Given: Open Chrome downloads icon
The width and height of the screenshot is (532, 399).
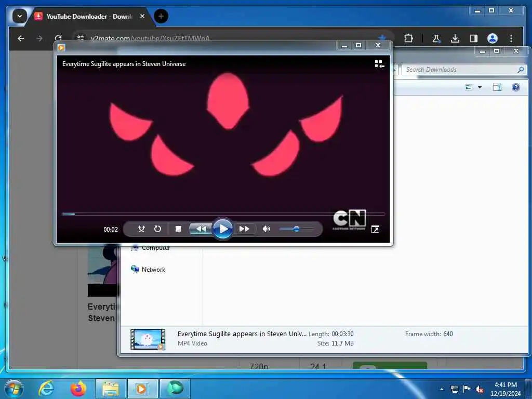Looking at the screenshot, I should [x=455, y=38].
